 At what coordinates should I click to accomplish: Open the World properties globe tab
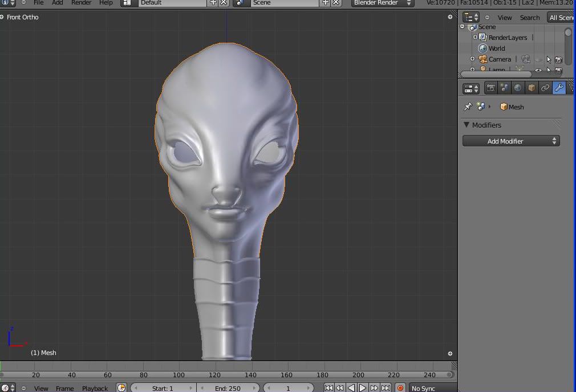click(x=518, y=88)
